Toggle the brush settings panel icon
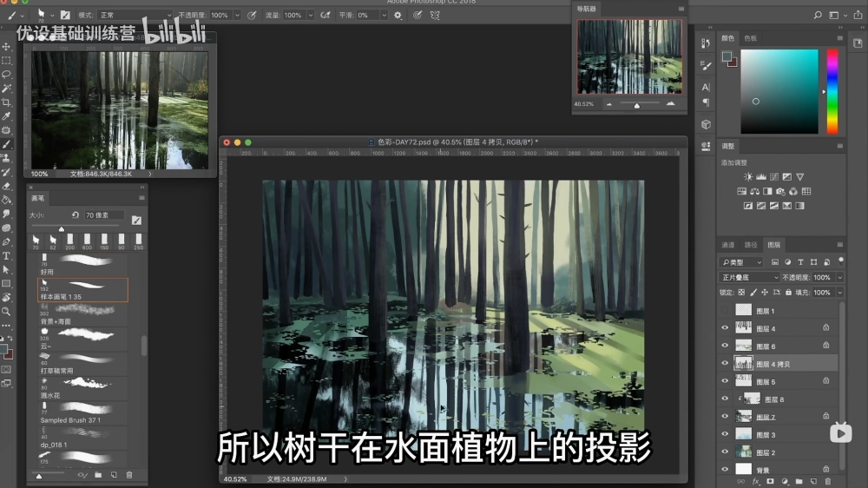This screenshot has height=488, width=868. click(x=65, y=16)
